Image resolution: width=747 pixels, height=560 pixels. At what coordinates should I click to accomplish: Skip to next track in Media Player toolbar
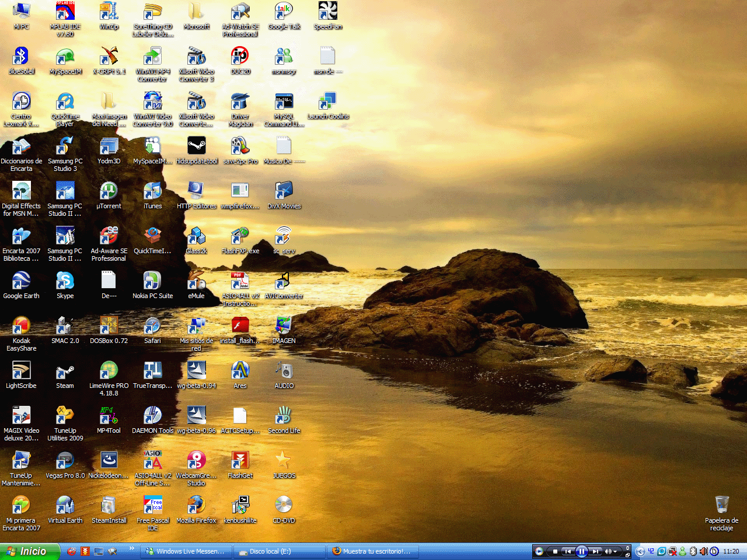click(595, 551)
